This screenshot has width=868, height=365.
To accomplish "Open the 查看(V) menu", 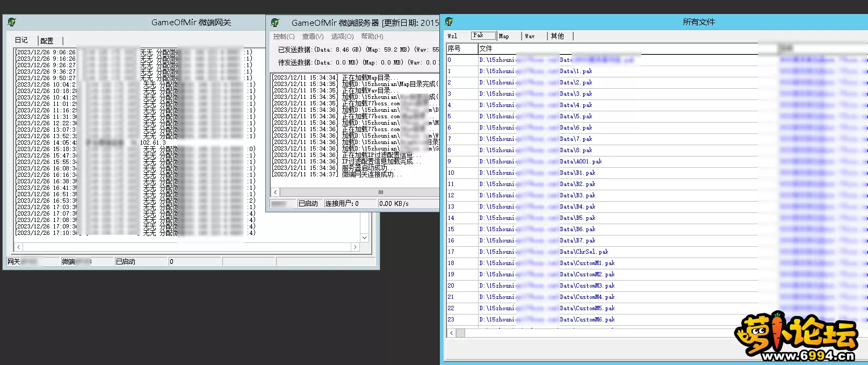I will (x=313, y=37).
